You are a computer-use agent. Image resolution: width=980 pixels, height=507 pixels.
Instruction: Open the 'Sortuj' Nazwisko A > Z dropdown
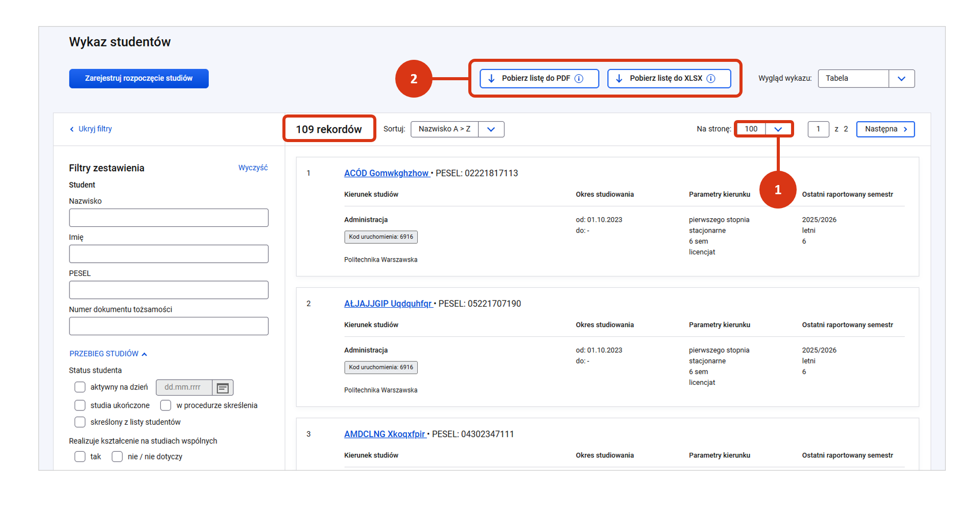point(457,129)
